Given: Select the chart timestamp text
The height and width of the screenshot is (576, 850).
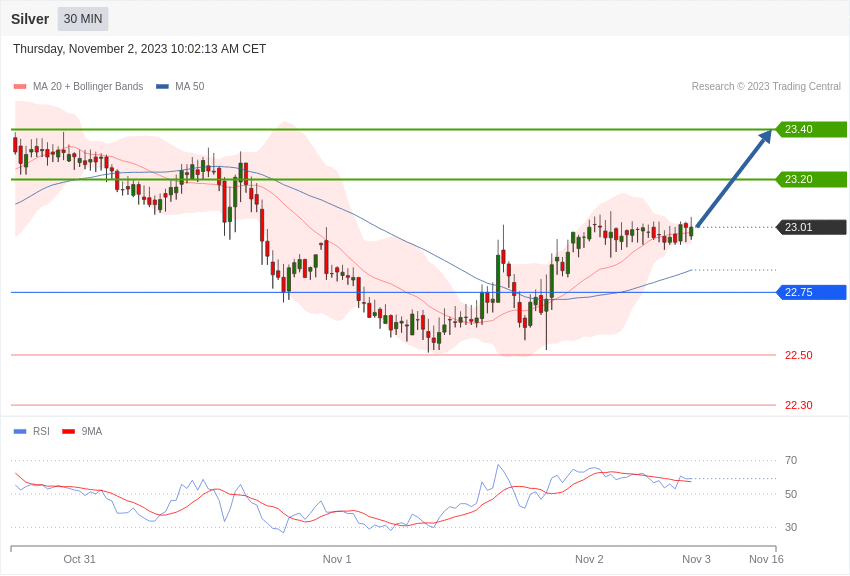Looking at the screenshot, I should (139, 49).
